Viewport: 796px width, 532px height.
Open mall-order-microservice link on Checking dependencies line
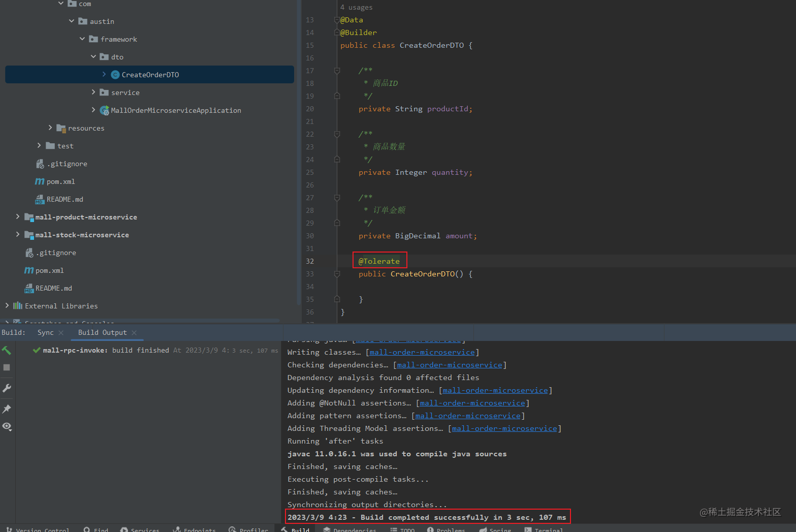450,365
